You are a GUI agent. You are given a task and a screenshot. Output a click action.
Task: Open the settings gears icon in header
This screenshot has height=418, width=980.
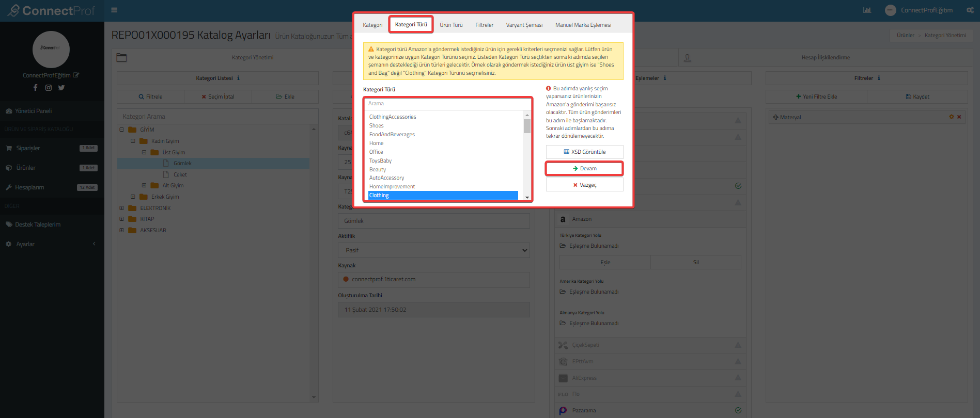(x=970, y=10)
